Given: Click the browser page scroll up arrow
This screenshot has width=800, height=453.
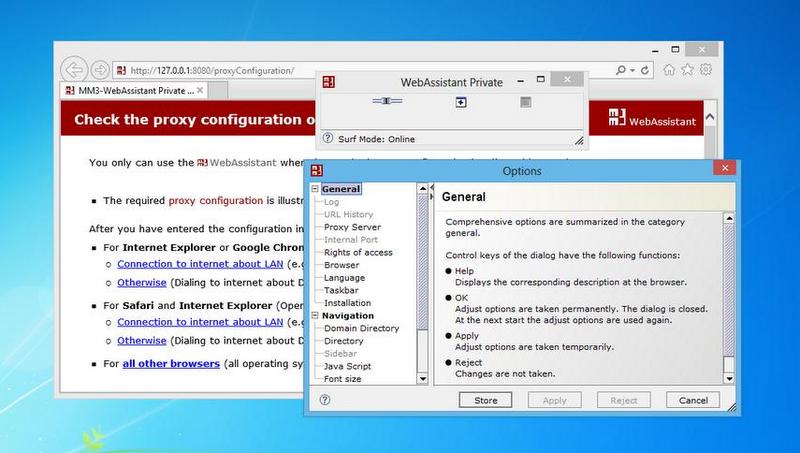Looking at the screenshot, I should coord(710,117).
